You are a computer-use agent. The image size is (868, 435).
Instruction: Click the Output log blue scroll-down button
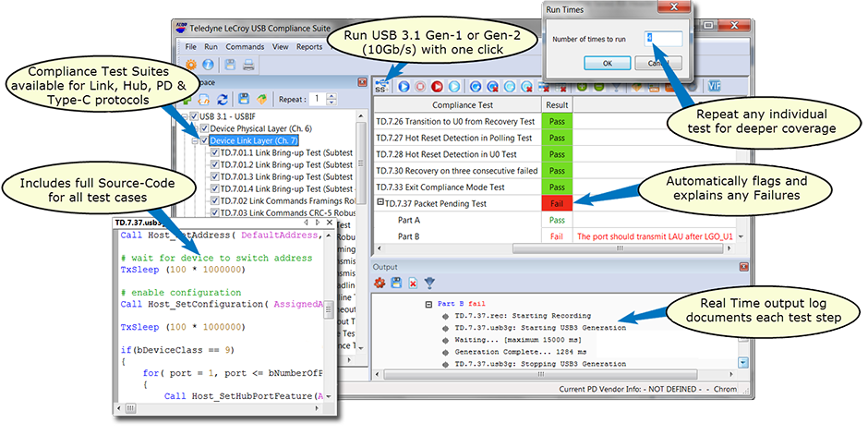point(743,363)
